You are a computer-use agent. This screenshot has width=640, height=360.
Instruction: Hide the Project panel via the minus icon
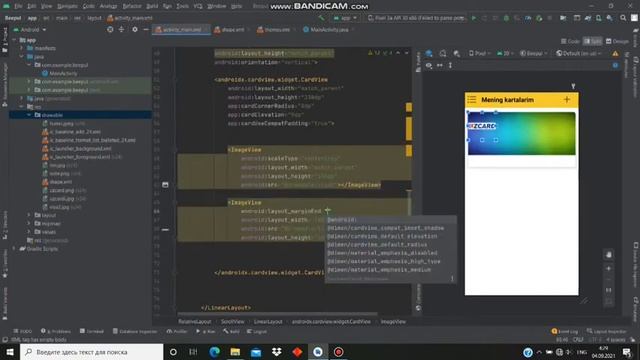coord(146,29)
